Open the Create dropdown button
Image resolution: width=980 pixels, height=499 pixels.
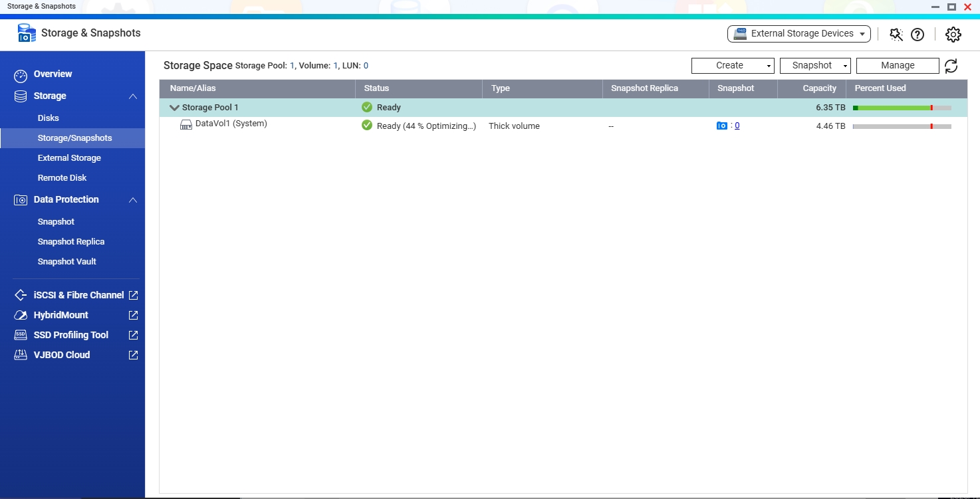733,66
